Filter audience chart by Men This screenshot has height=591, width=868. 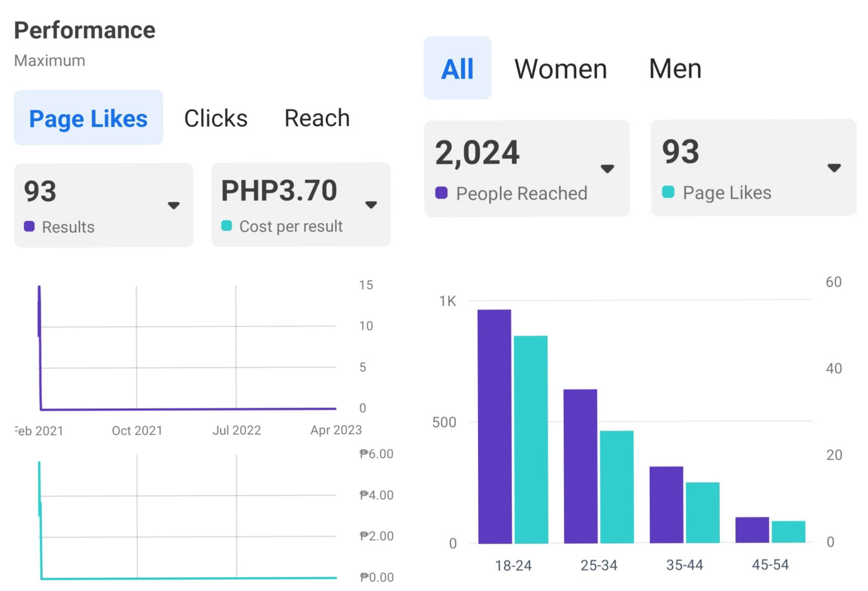tap(675, 69)
